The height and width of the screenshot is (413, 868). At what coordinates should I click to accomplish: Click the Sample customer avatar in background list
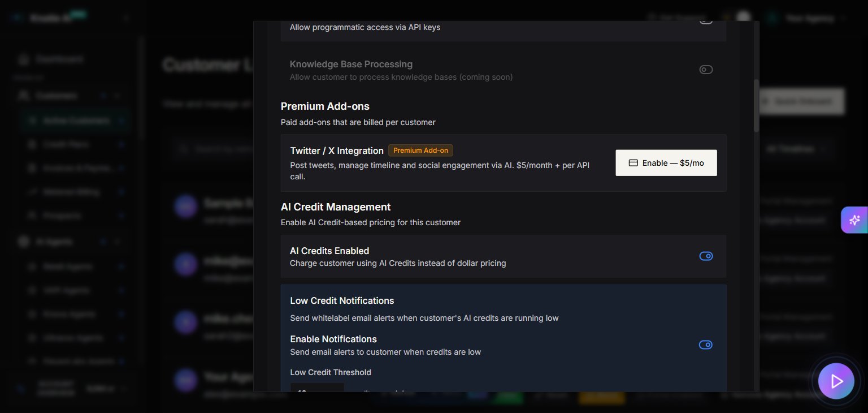point(185,206)
